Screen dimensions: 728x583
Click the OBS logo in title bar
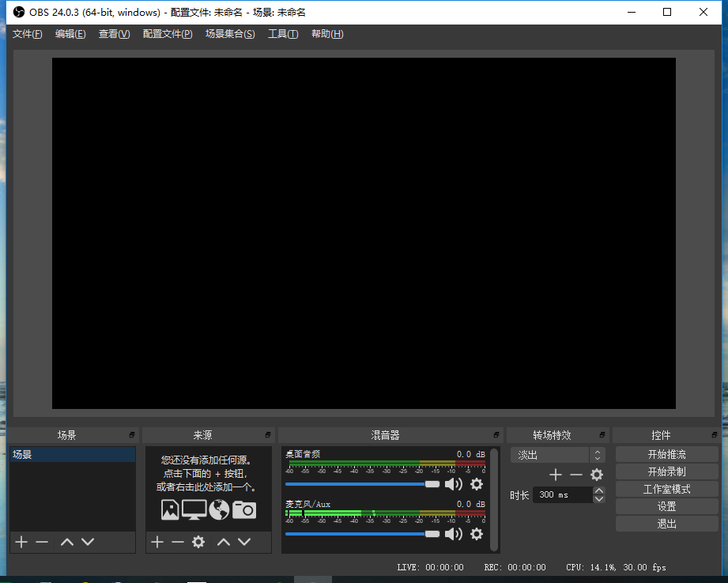pos(18,12)
